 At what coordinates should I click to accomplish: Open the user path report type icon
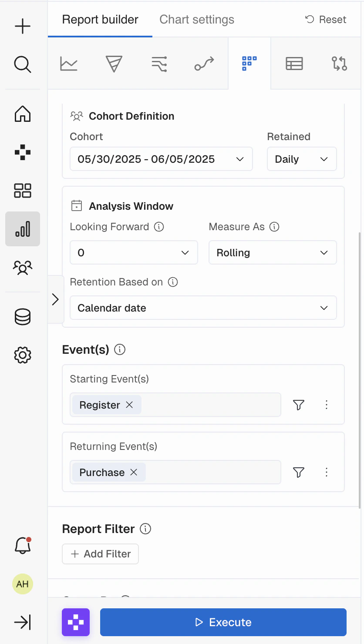pos(204,64)
